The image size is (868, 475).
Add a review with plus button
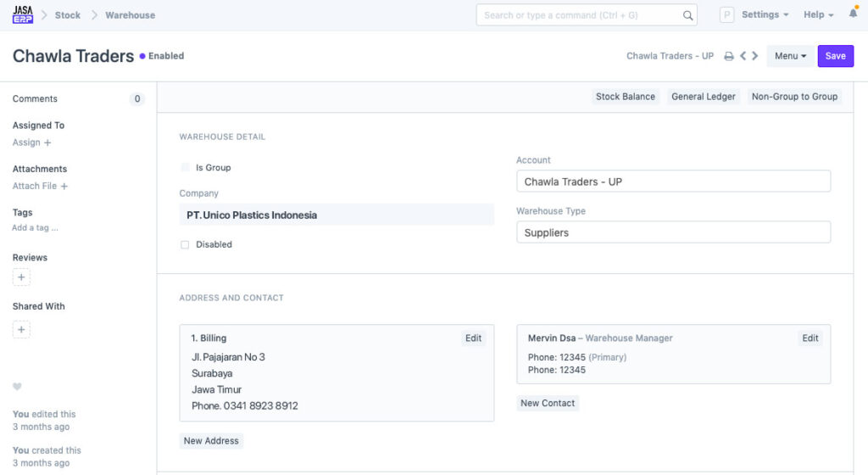tap(21, 277)
